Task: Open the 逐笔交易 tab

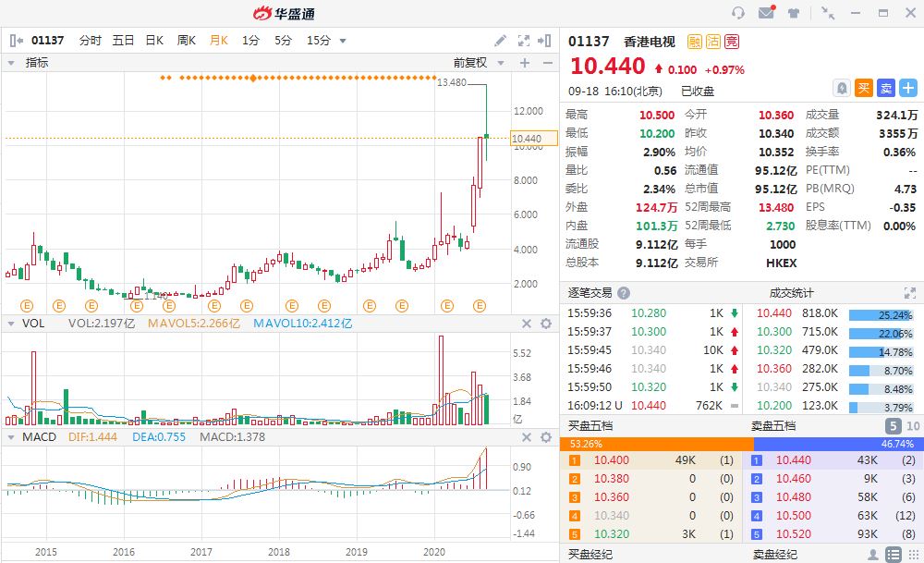Action: [590, 293]
